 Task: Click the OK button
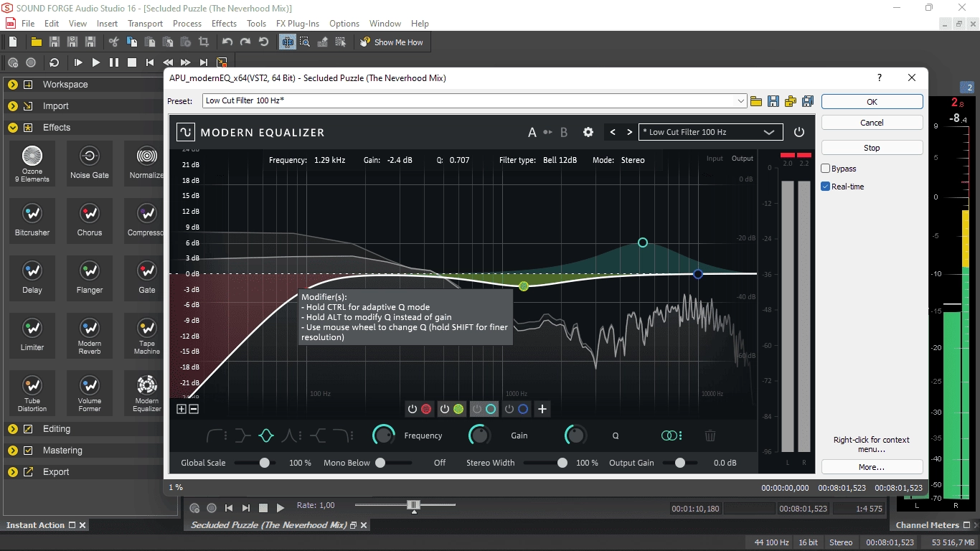(x=872, y=102)
